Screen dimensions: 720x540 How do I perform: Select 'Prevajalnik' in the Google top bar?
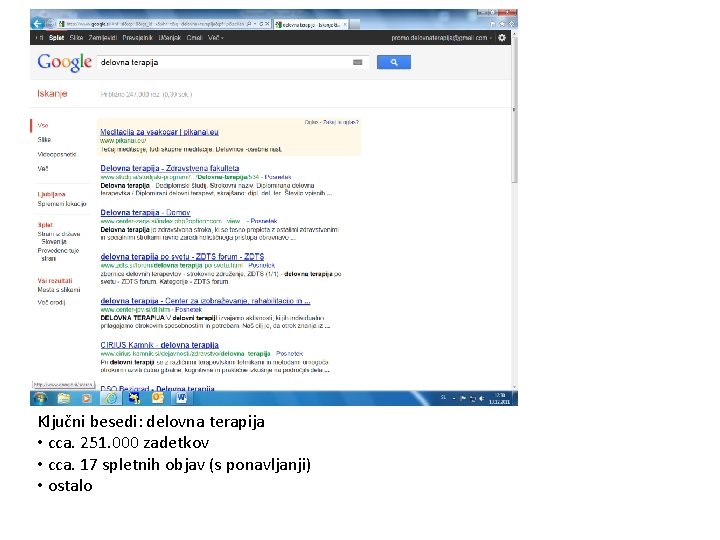pos(138,38)
